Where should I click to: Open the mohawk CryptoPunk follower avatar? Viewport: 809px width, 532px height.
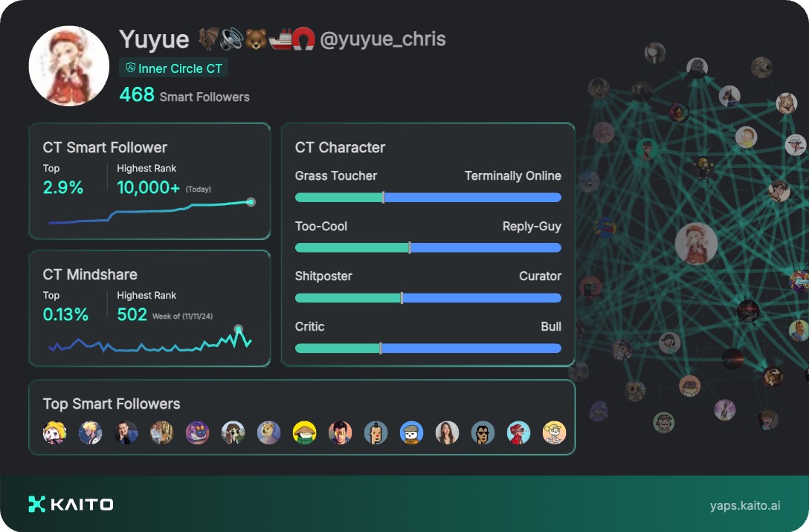click(376, 432)
